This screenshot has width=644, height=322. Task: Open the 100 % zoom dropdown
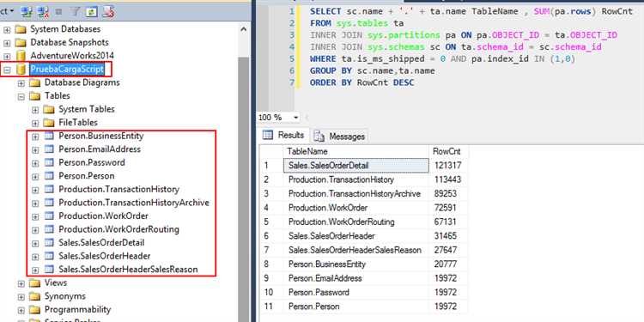point(295,118)
